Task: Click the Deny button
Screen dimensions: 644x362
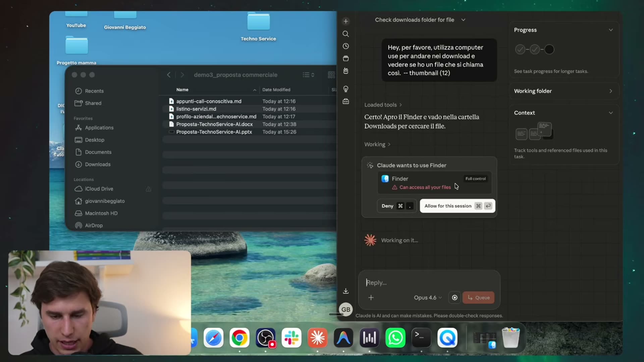Action: point(397,206)
